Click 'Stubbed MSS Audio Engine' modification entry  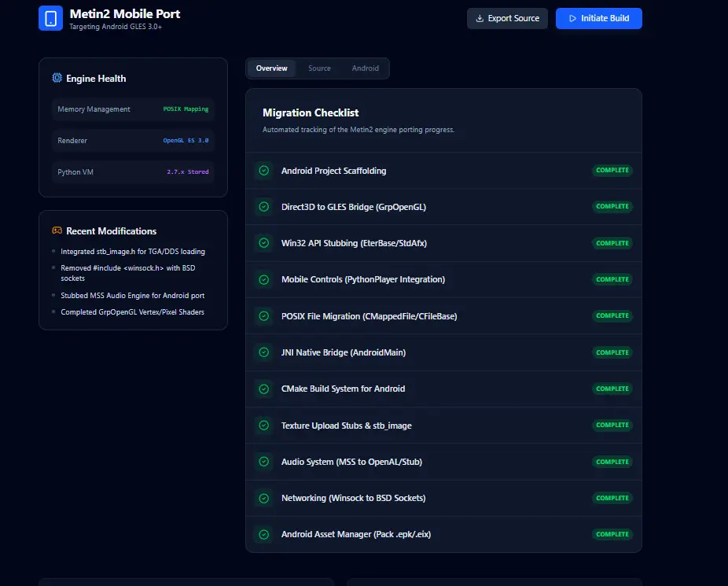pyautogui.click(x=132, y=295)
